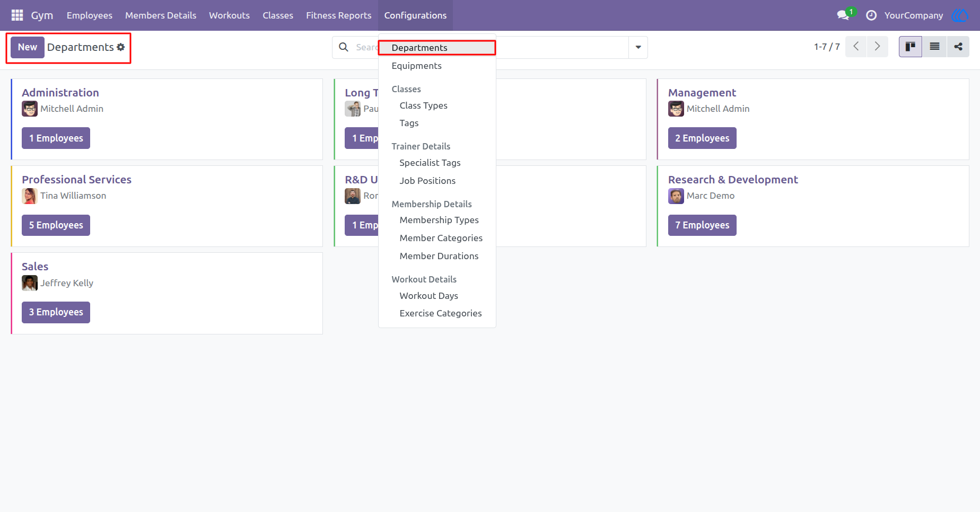
Task: Open Research & Development's 7 Employees button
Action: [702, 225]
